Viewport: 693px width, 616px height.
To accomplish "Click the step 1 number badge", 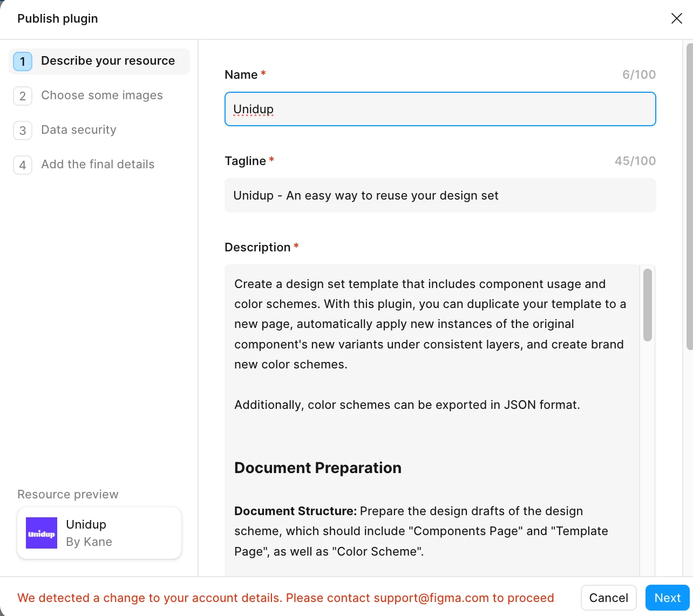I will pos(23,61).
